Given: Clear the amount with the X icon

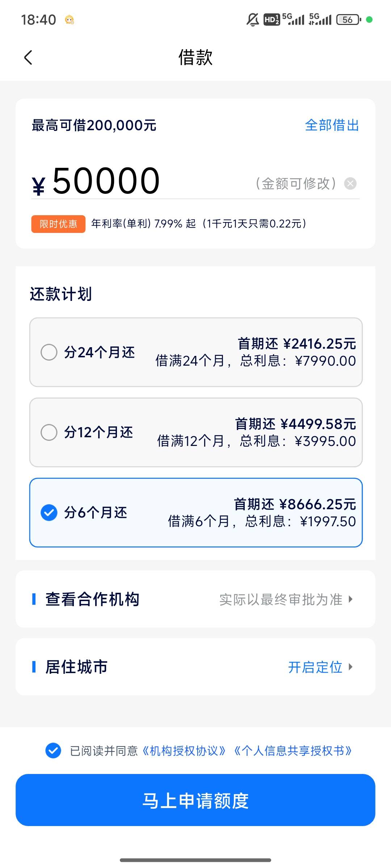Looking at the screenshot, I should (x=350, y=184).
